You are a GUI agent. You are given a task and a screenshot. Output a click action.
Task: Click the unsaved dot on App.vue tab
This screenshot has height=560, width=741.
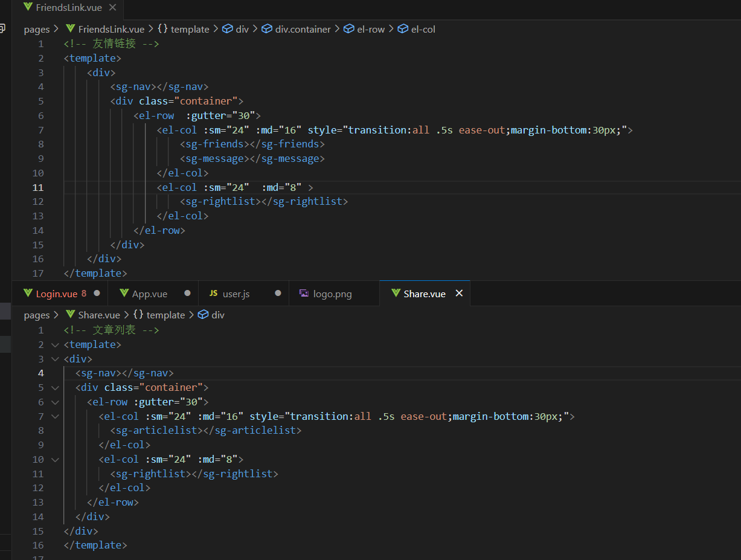(x=187, y=294)
